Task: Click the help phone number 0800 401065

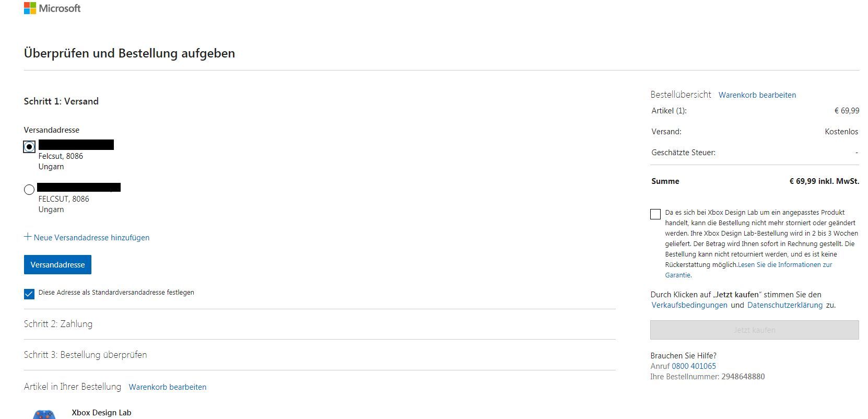Action: pyautogui.click(x=694, y=366)
